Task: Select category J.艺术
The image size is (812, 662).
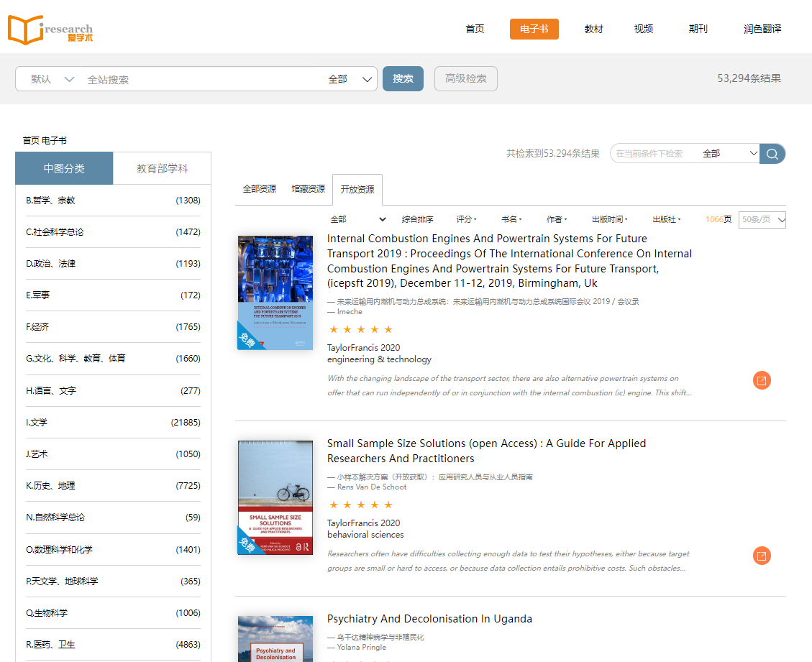Action: click(113, 454)
